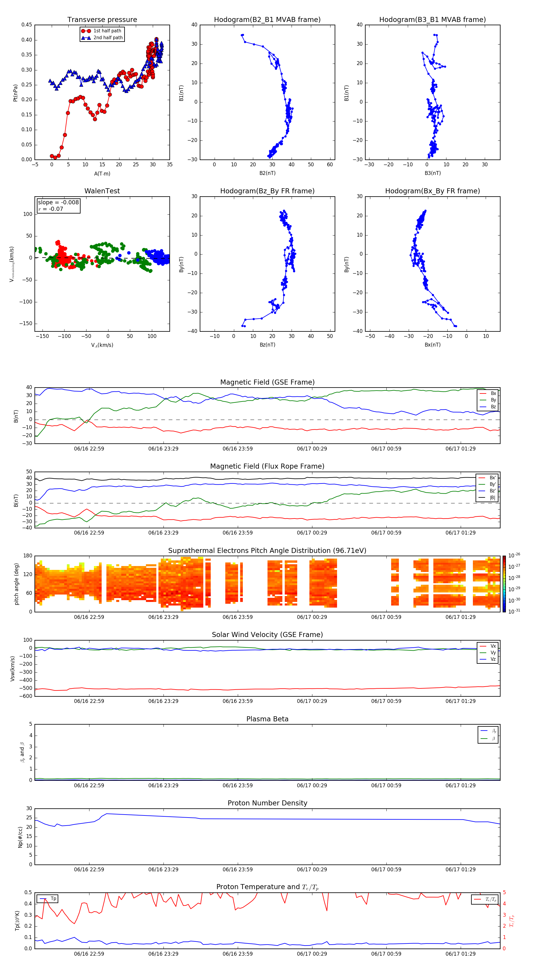
Task: Click the "Hodogram(B3_B1 MVAB frame)" title
Action: (432, 20)
